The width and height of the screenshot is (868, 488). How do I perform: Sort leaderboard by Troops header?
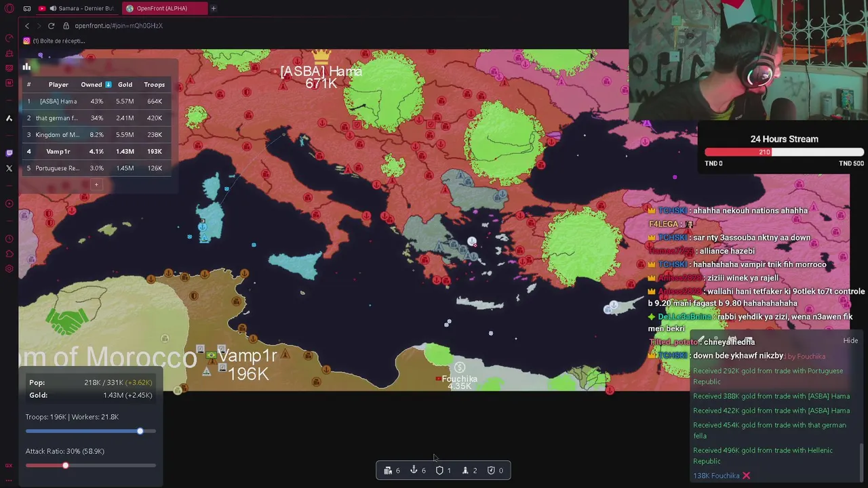[154, 85]
